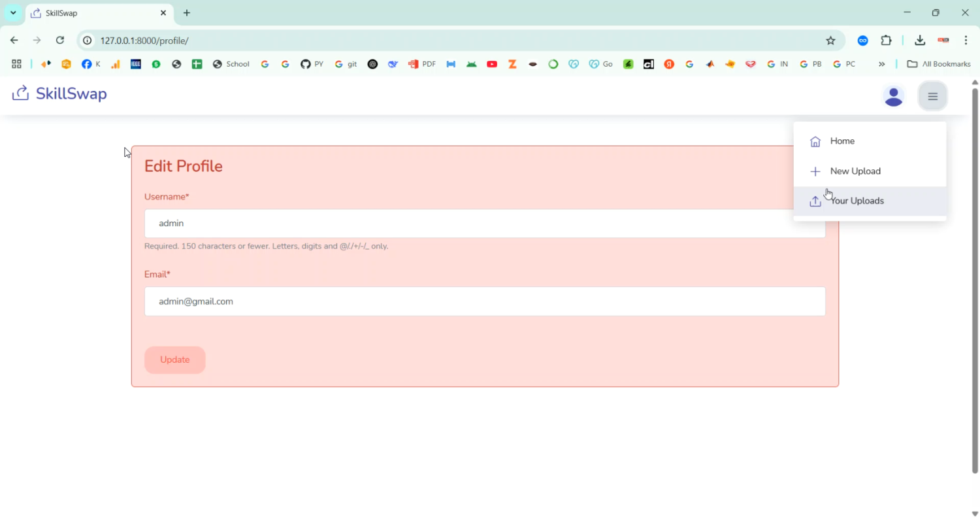
Task: Open the All Bookmarks folder
Action: (x=939, y=64)
